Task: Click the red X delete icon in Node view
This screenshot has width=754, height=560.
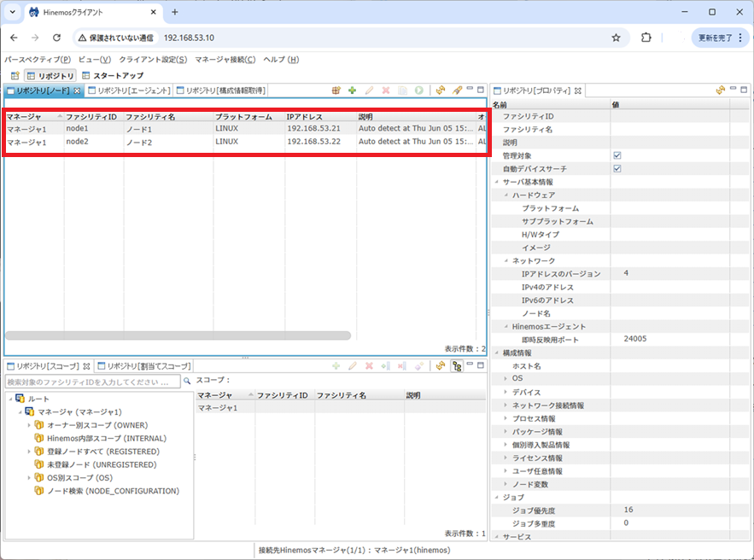Action: tap(386, 90)
